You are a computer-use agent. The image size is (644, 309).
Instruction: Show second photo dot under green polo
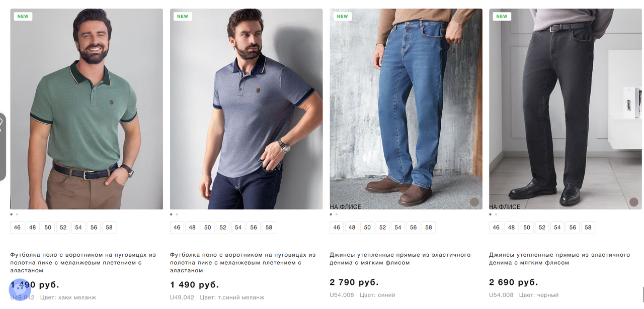pyautogui.click(x=17, y=215)
